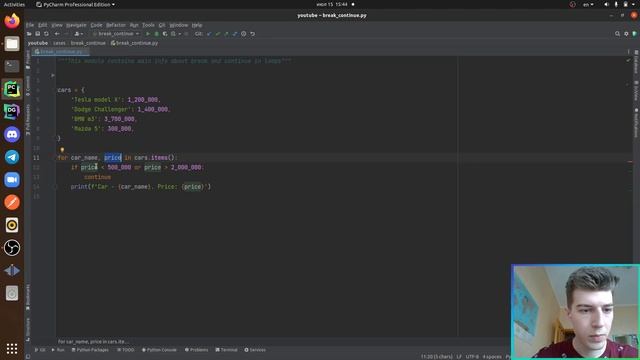Screen dimensions: 640x360
Task: Open the Terminal tool window
Action: pos(226,350)
